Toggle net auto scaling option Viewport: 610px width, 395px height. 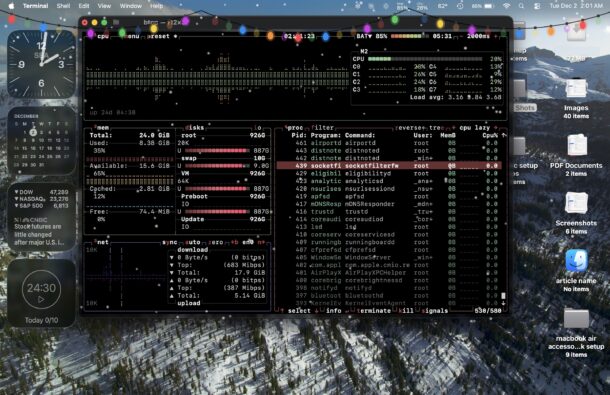[193, 242]
